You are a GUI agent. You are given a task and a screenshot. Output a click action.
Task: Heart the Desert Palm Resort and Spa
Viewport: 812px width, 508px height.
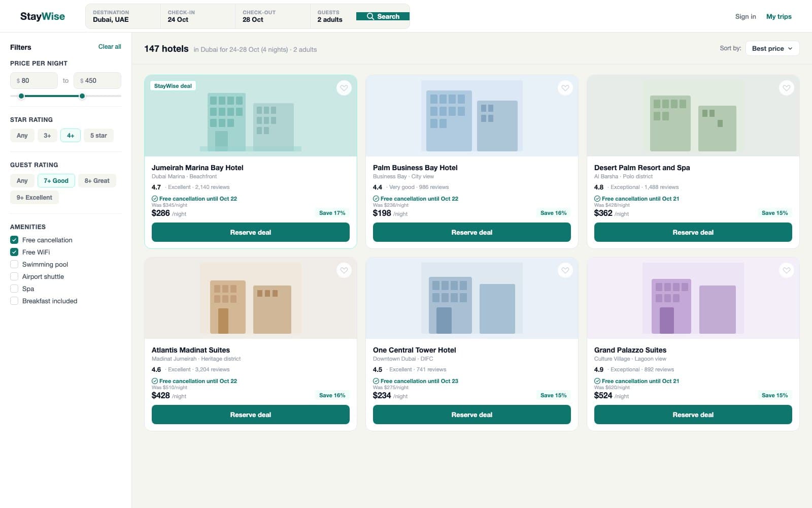tap(787, 88)
